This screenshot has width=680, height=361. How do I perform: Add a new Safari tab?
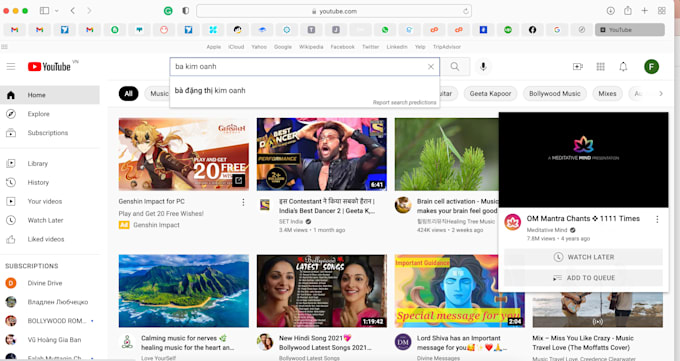click(644, 11)
